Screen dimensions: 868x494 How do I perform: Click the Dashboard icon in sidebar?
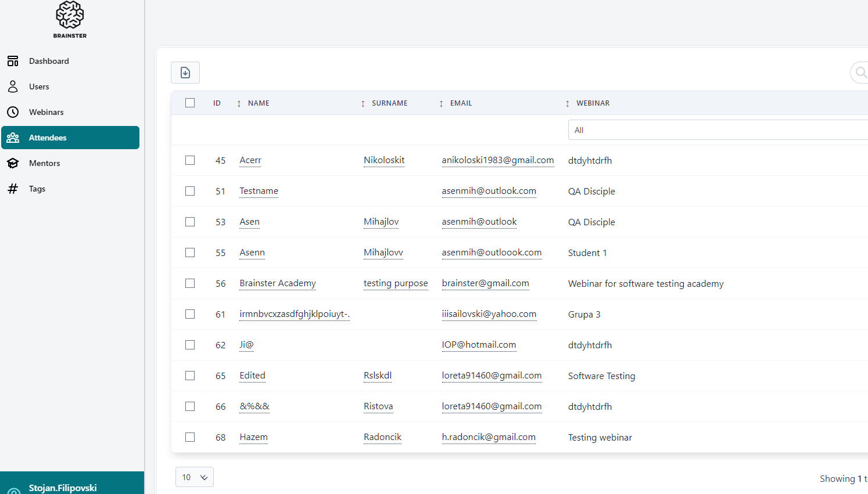(13, 61)
